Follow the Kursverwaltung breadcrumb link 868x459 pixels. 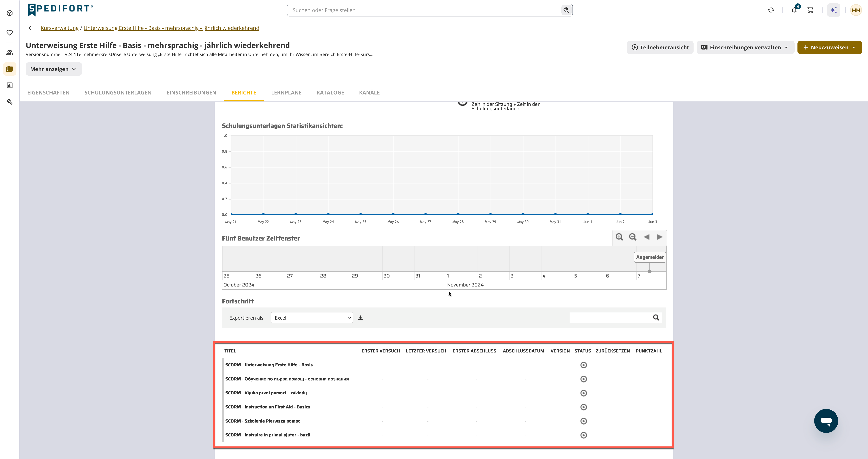click(x=60, y=28)
